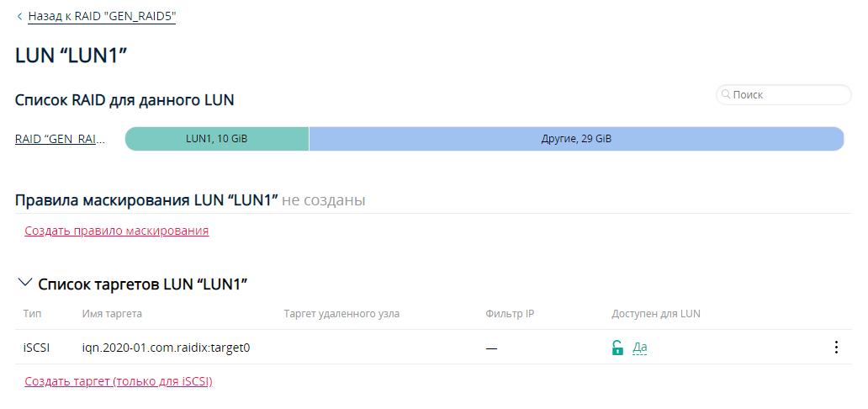Viewport: 868px width, 409px height.
Task: Click the green unlocked padlock icon
Action: [617, 348]
